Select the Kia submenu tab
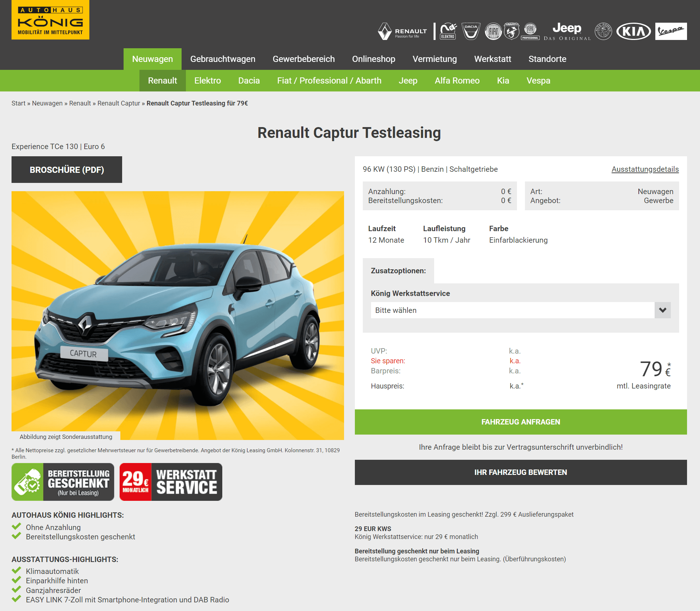700x611 pixels. tap(503, 81)
